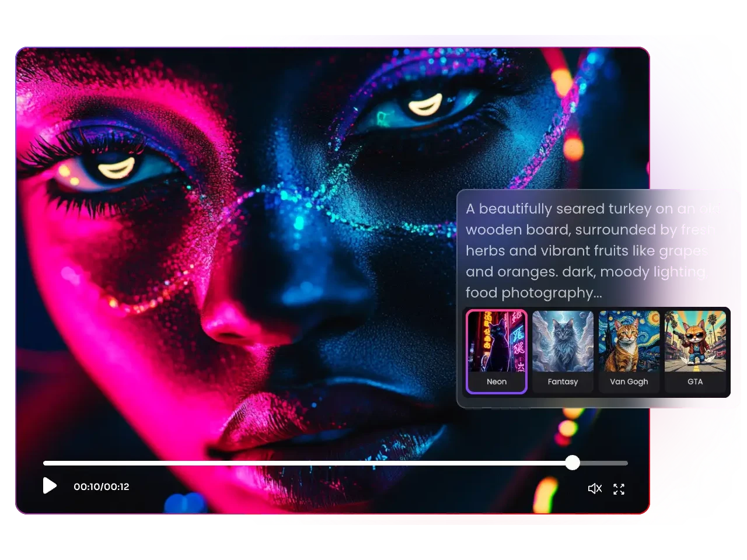Click the Fantasy label text
This screenshot has height=560, width=747.
[563, 381]
